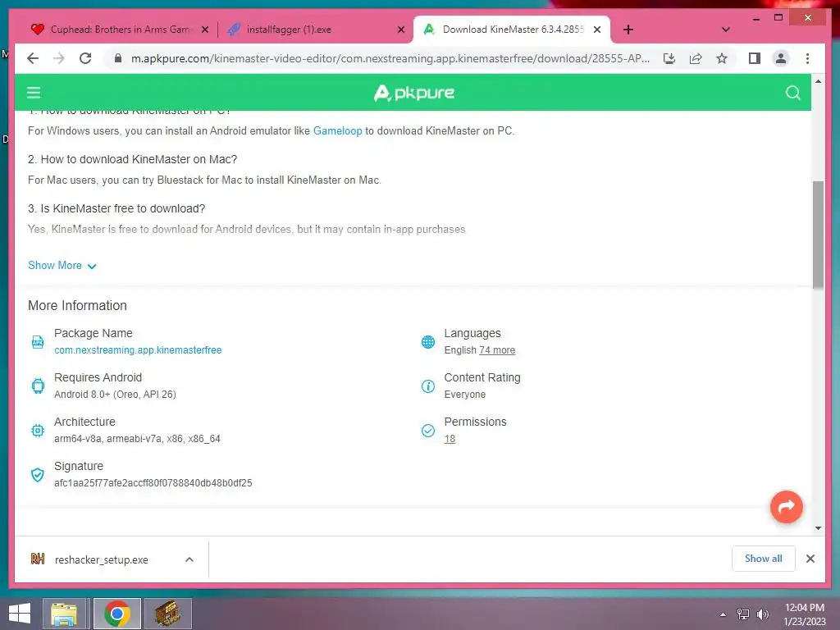
Task: Go back with browser back arrow
Action: [33, 58]
